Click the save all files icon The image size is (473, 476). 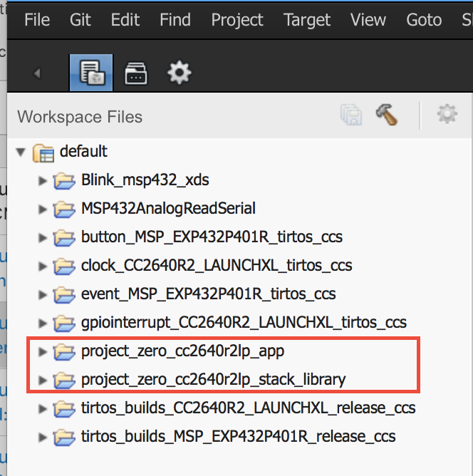pos(350,115)
